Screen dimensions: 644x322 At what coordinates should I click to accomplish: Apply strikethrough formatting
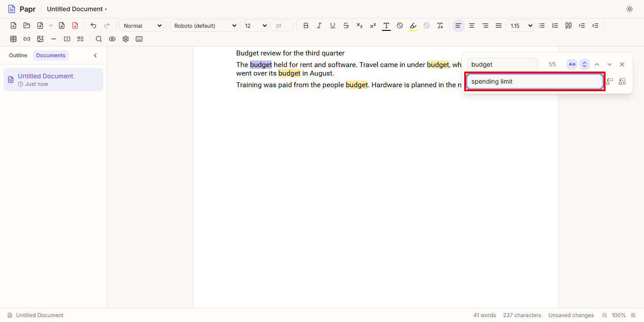point(346,25)
